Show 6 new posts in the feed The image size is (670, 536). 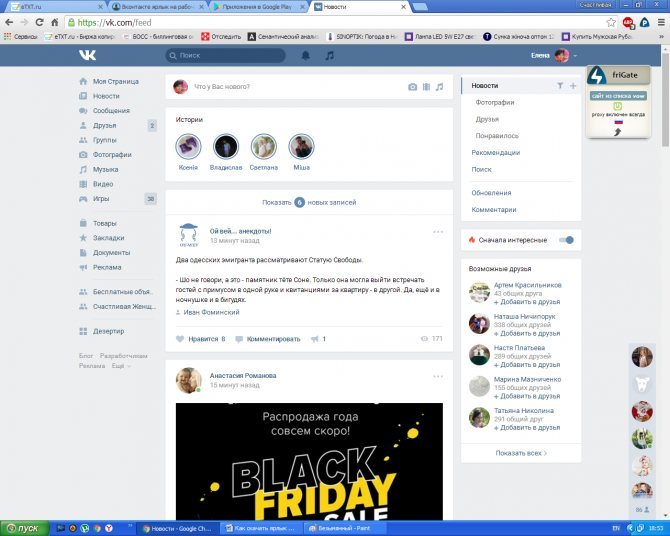pos(309,202)
